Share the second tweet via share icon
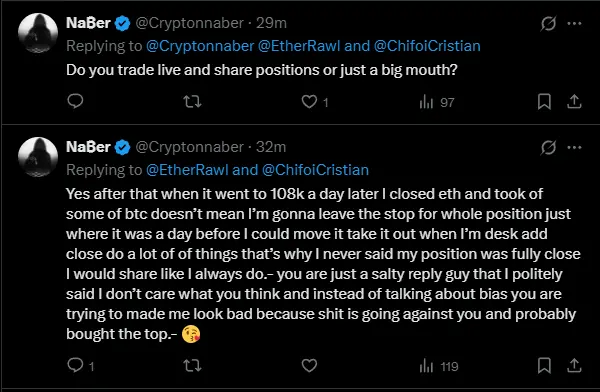This screenshot has width=600, height=392. click(574, 366)
